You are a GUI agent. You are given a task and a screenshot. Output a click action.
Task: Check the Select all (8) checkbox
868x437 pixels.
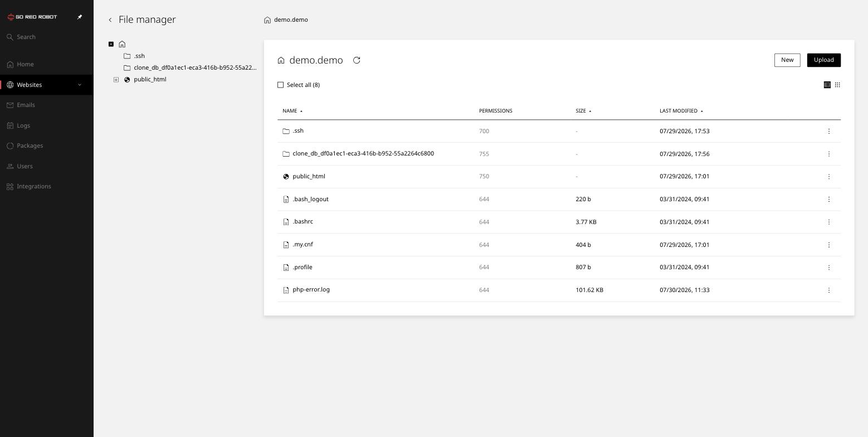tap(281, 85)
